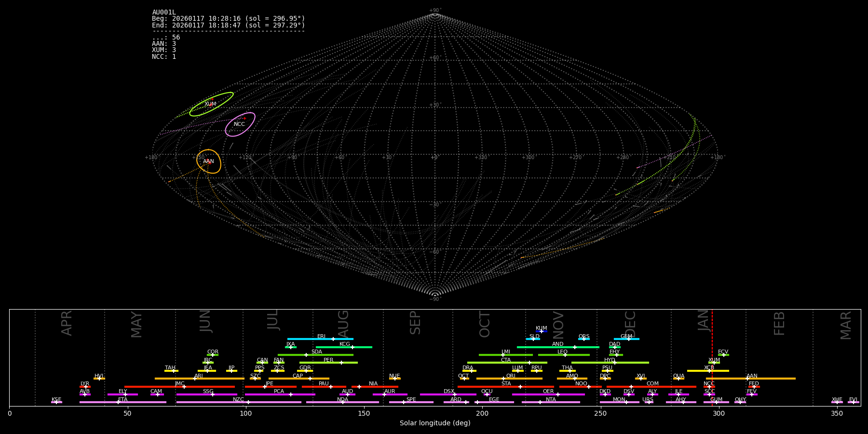Screen dimensions: 868x434
Task: Select the orange AAN radiant ellipse
Action: (x=209, y=162)
